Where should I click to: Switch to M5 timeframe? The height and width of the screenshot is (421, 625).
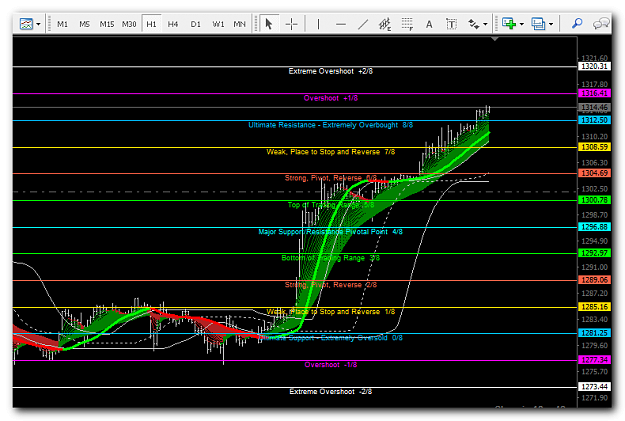pyautogui.click(x=84, y=24)
